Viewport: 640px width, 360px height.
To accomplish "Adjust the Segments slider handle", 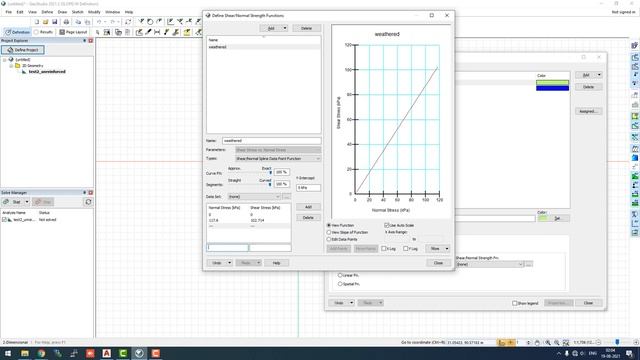I will (270, 185).
